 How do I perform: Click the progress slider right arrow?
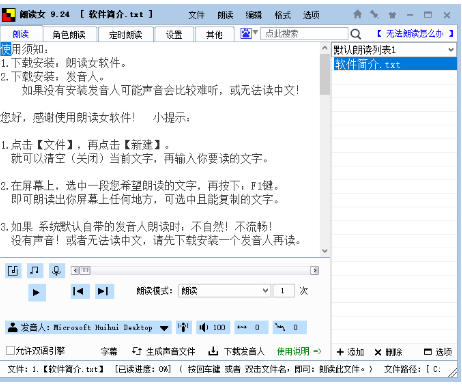tap(314, 270)
